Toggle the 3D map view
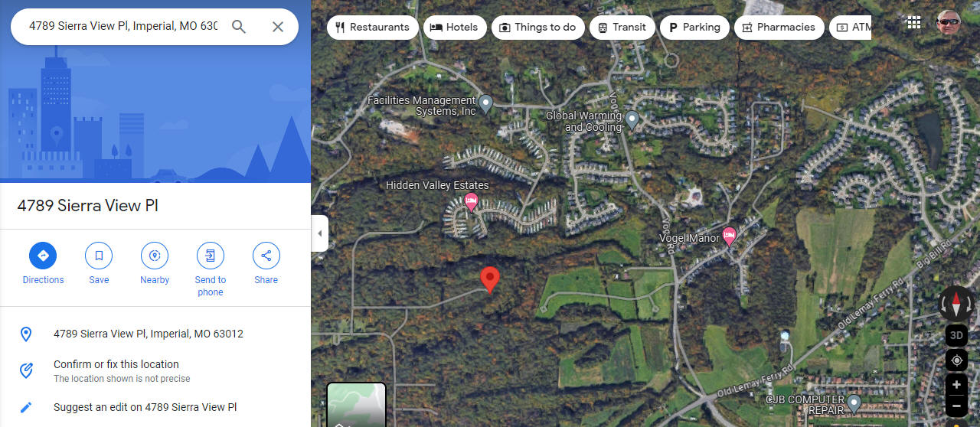This screenshot has height=427, width=980. pos(956,335)
